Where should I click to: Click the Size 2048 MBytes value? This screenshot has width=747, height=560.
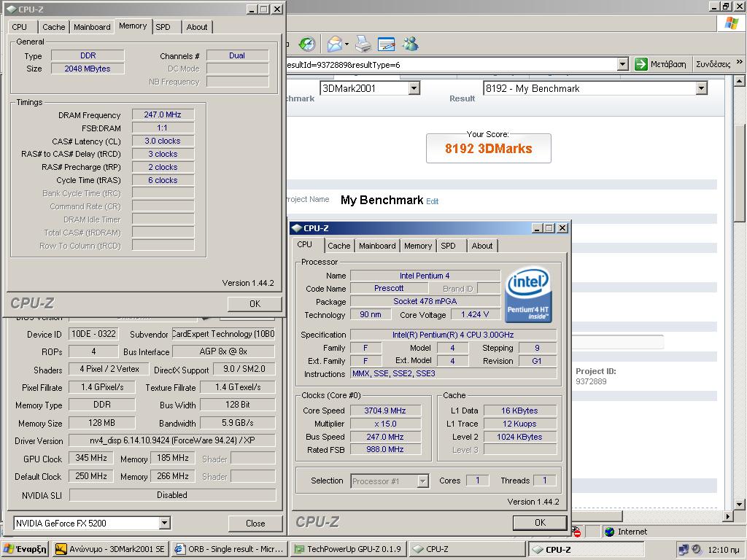[x=88, y=69]
